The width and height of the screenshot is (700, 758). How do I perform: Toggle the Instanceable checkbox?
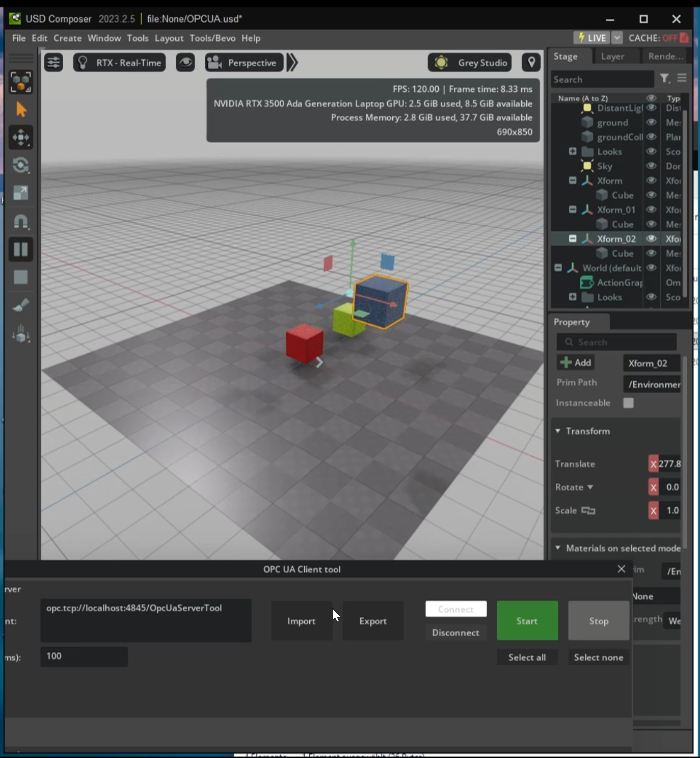click(x=629, y=403)
